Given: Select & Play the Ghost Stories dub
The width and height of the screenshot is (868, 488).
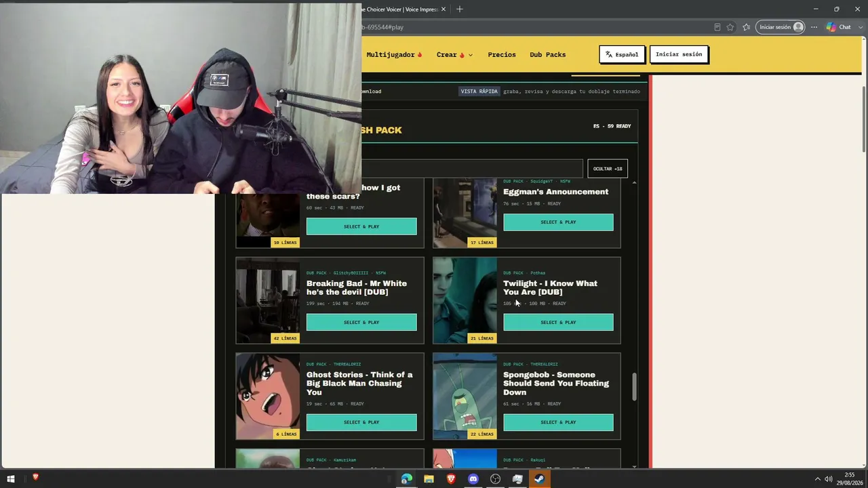Looking at the screenshot, I should coord(361,422).
